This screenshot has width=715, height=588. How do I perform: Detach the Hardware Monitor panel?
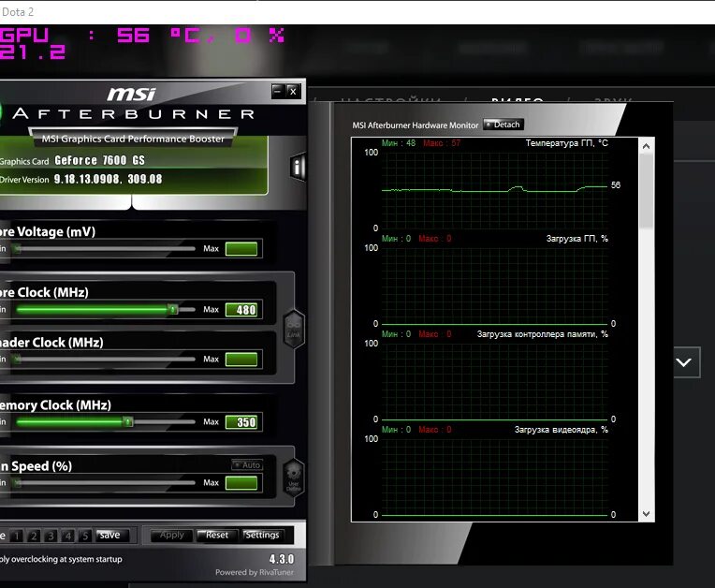(503, 125)
